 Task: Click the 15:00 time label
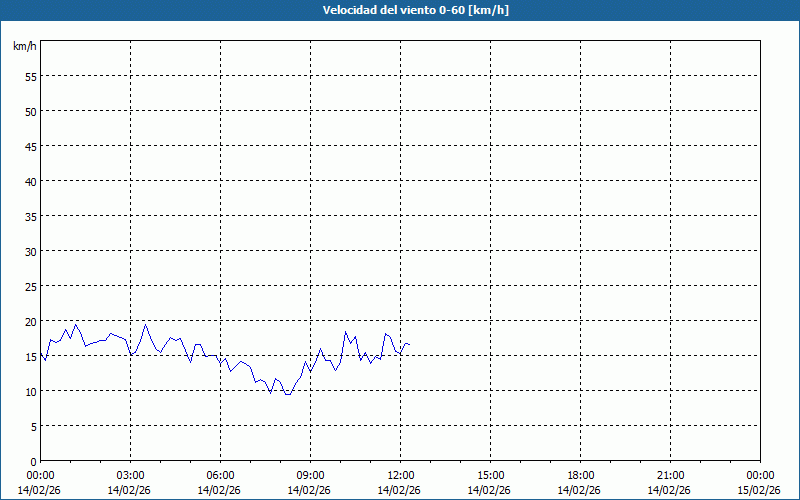click(x=490, y=476)
